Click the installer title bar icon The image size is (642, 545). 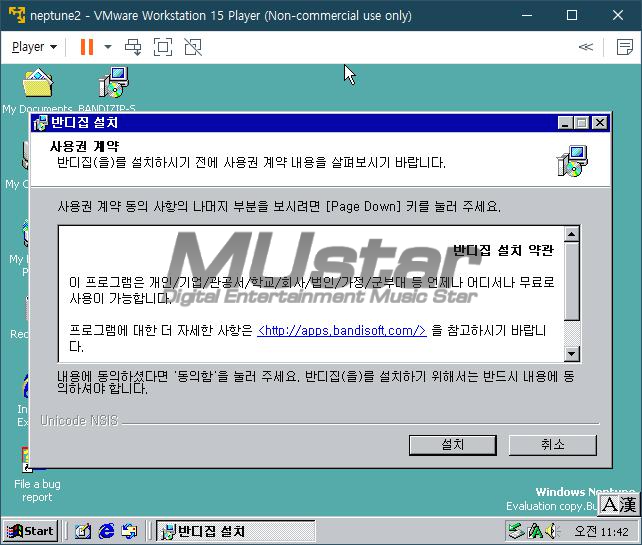[x=40, y=123]
